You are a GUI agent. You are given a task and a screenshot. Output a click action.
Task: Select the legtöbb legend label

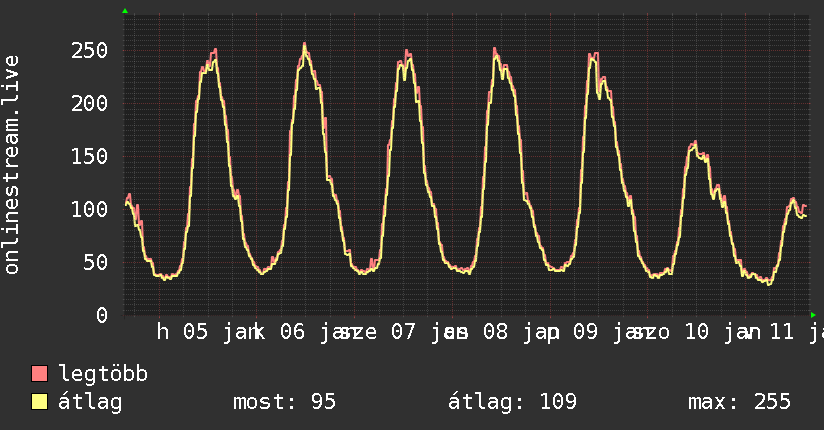[x=103, y=373]
